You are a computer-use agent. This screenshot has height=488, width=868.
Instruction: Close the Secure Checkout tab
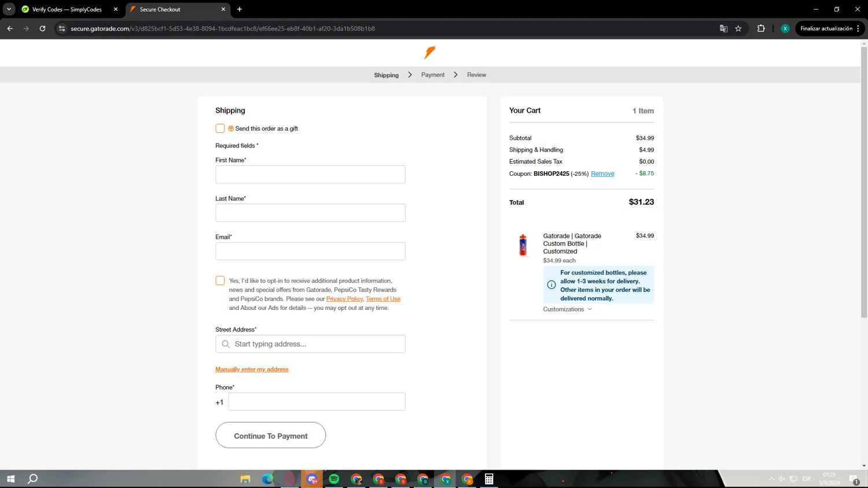tap(223, 9)
